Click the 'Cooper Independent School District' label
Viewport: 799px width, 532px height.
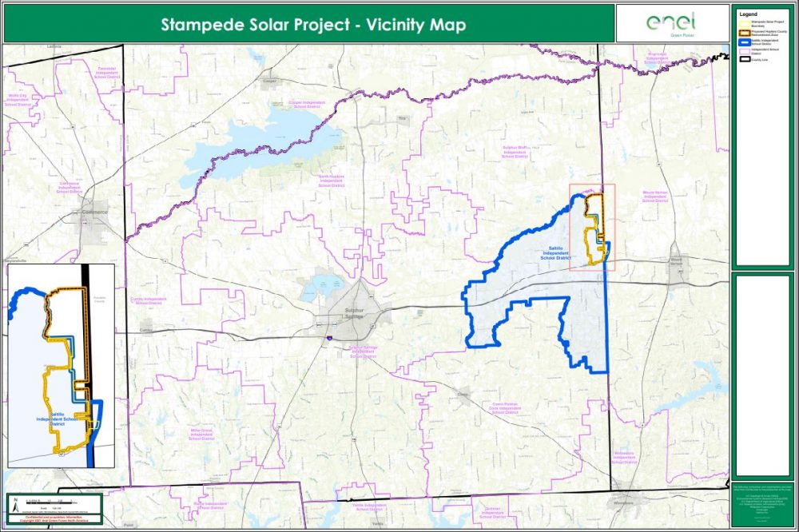pyautogui.click(x=306, y=105)
